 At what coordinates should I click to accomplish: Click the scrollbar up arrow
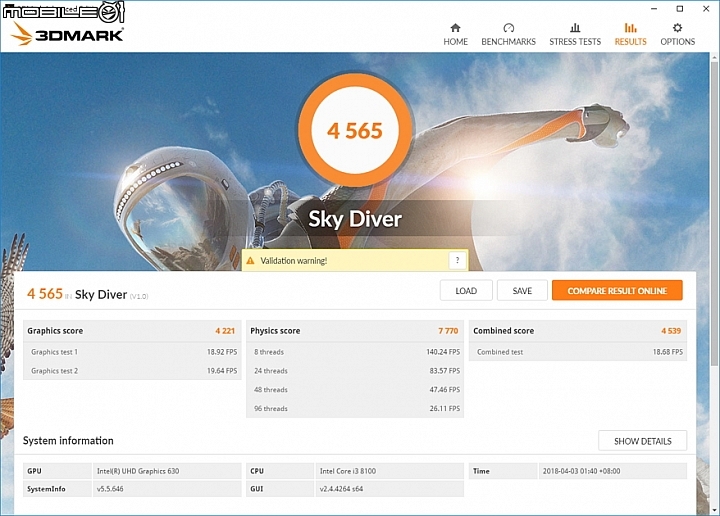[714, 58]
